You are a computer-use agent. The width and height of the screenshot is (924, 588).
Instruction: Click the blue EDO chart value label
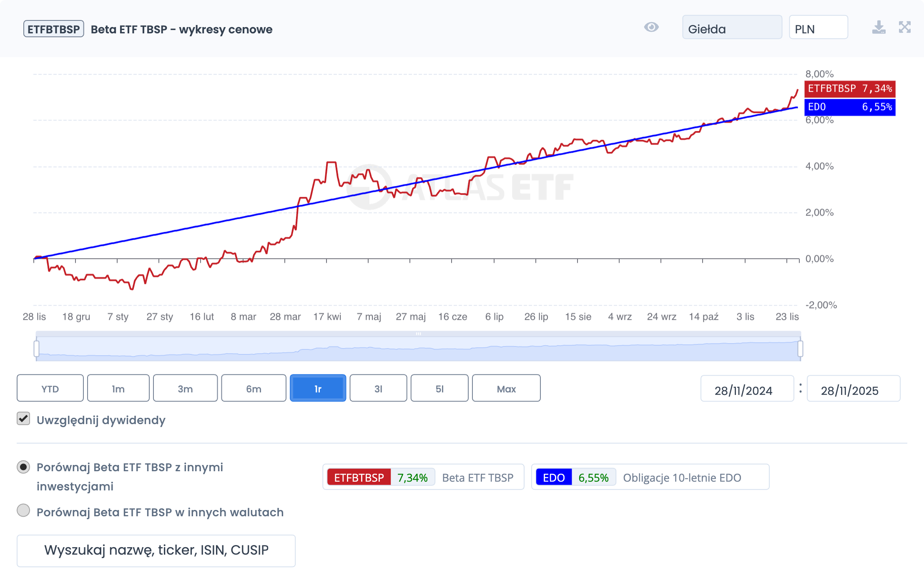(x=849, y=107)
